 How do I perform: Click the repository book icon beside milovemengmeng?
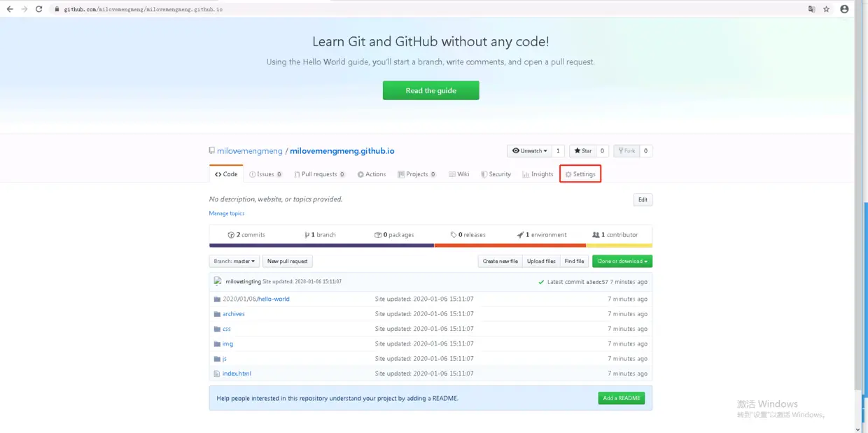point(211,150)
